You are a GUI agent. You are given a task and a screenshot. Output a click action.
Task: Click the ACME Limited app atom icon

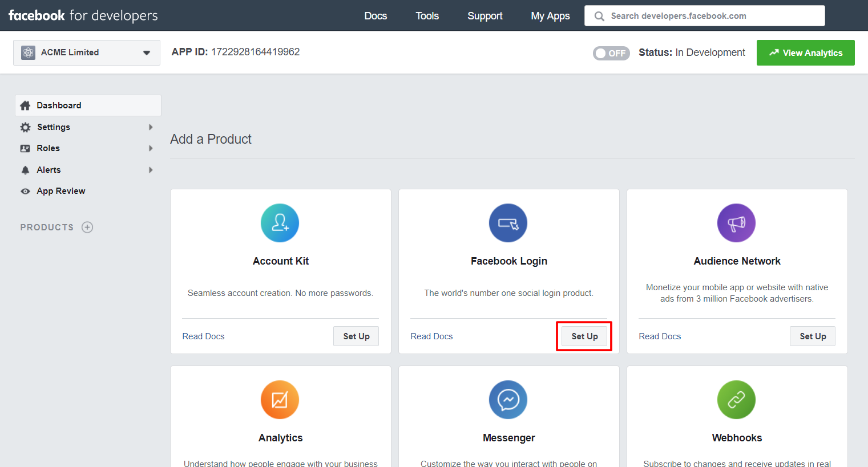pyautogui.click(x=28, y=52)
